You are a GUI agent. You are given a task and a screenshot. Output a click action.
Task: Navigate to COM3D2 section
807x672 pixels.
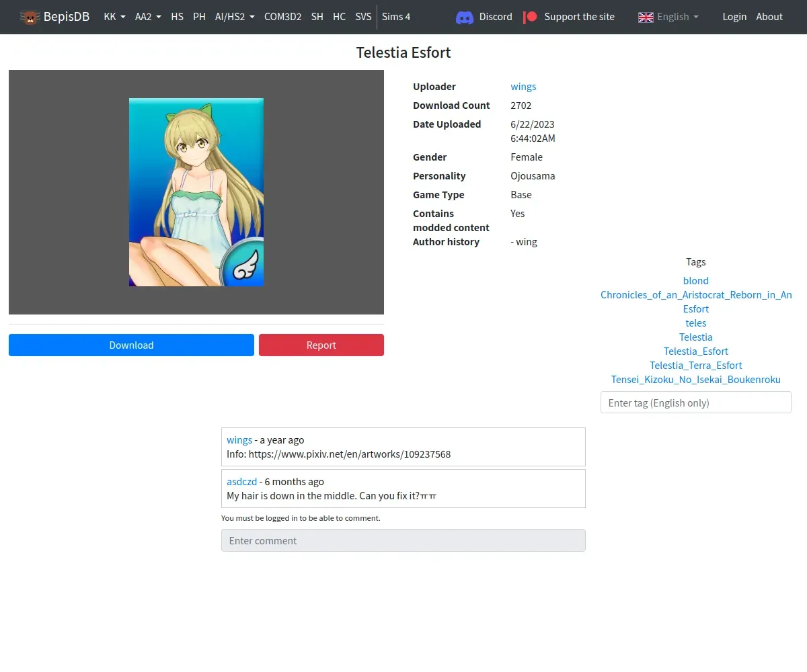(282, 17)
